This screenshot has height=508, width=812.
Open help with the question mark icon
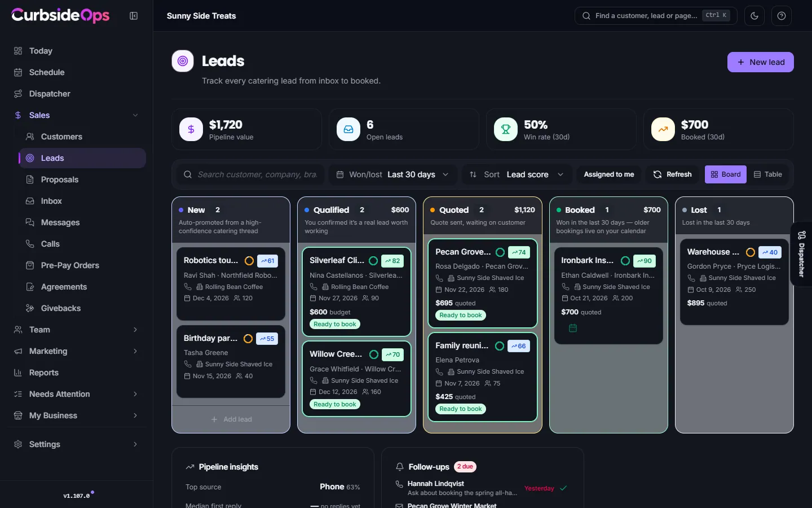pos(782,16)
